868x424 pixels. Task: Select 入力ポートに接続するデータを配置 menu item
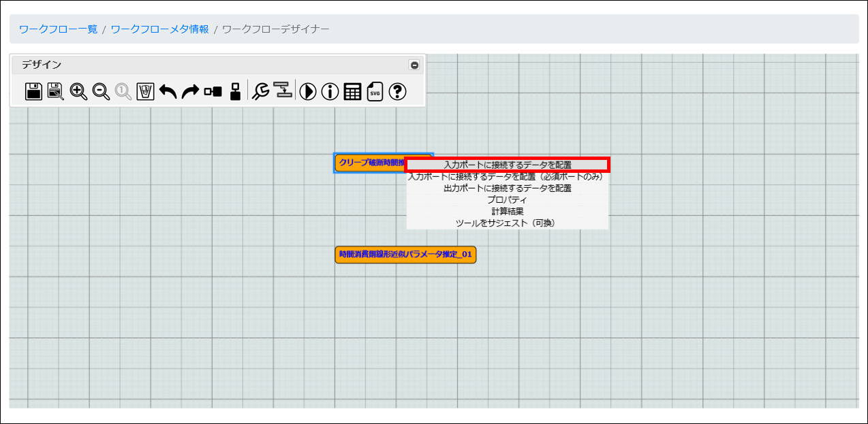pyautogui.click(x=508, y=165)
